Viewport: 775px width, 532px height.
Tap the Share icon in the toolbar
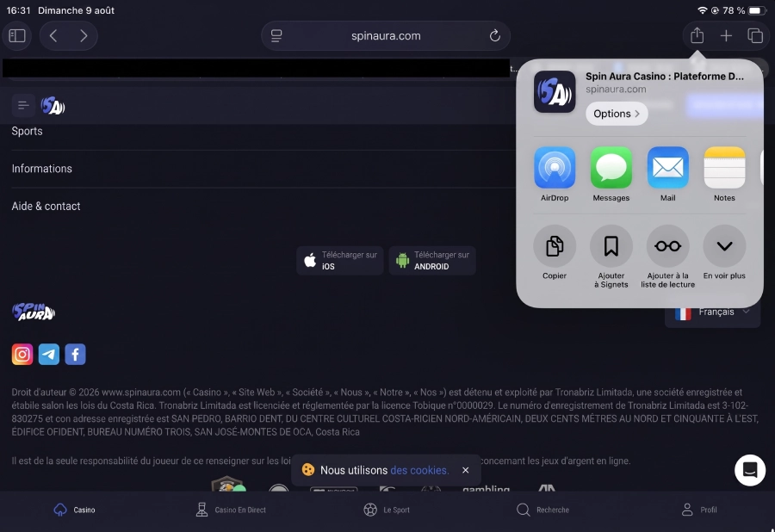click(697, 35)
